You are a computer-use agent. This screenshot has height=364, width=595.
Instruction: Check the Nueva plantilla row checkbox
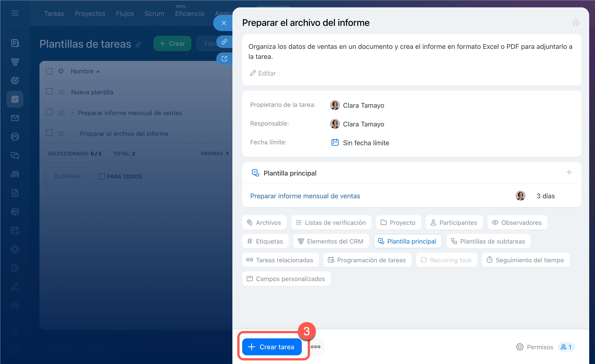(x=49, y=91)
